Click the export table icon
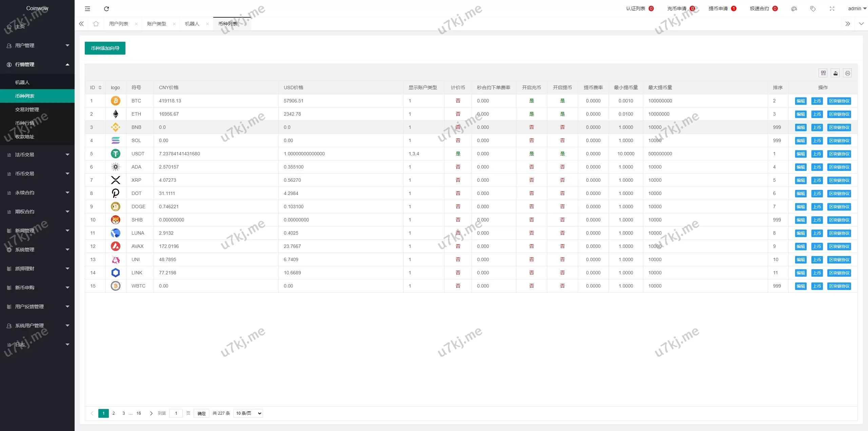 pos(835,73)
